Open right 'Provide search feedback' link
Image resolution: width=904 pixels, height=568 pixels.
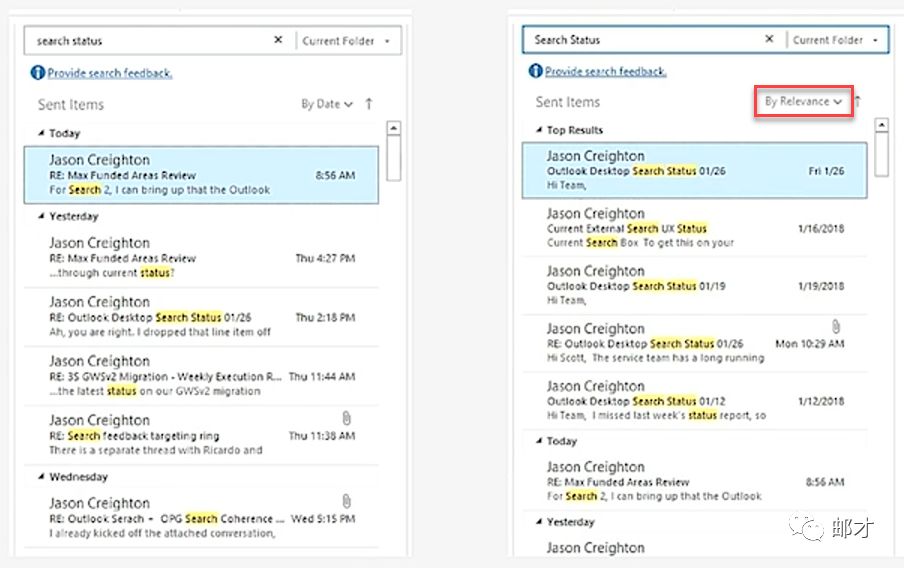(606, 71)
